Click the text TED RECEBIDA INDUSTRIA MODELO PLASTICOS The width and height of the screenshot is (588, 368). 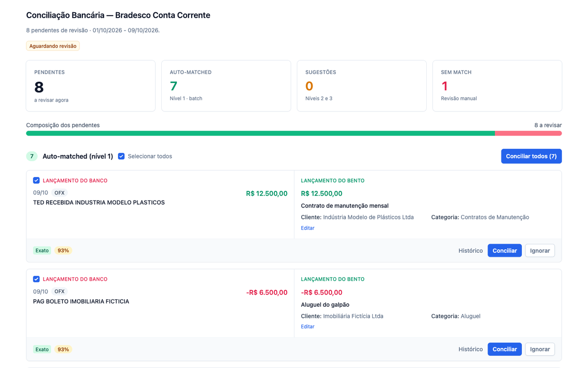[99, 203]
